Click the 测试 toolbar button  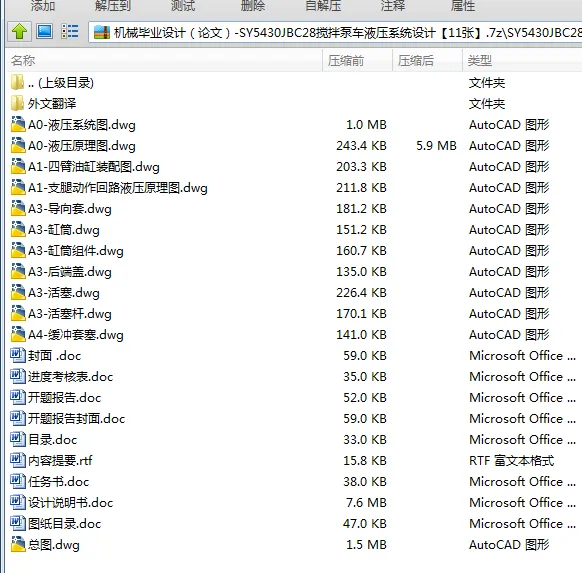tap(183, 5)
